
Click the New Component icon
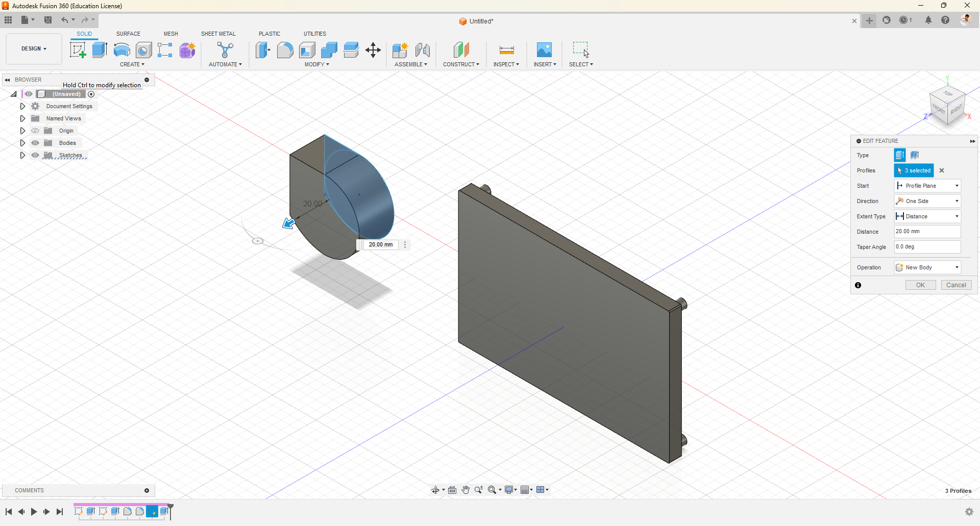tap(400, 50)
